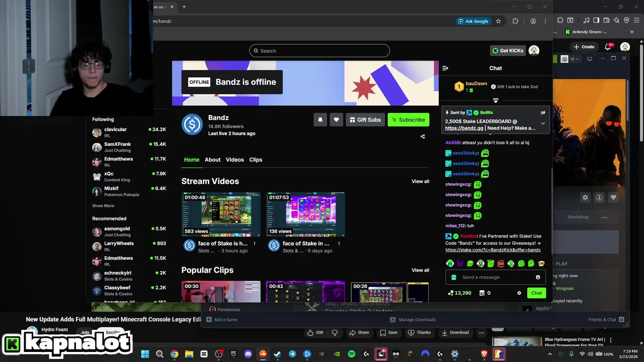Open options menu for 3 hours ago video
This screenshot has height=362, width=644.
(x=255, y=244)
